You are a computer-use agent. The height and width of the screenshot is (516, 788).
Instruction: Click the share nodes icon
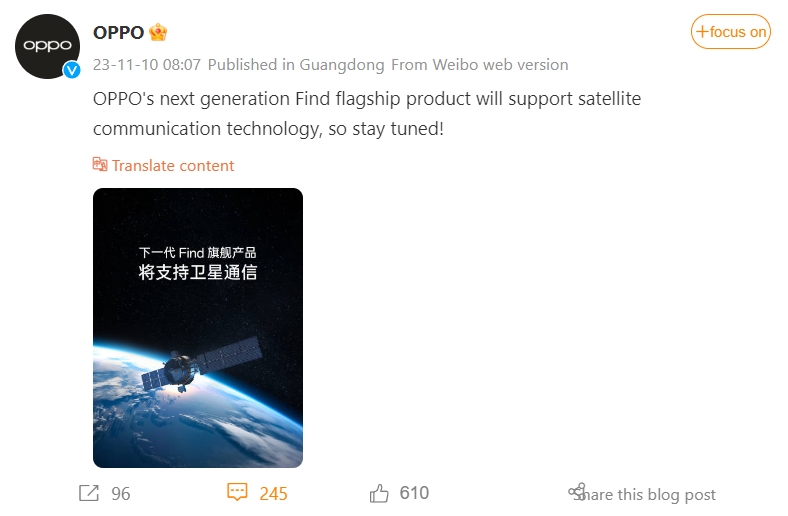576,491
